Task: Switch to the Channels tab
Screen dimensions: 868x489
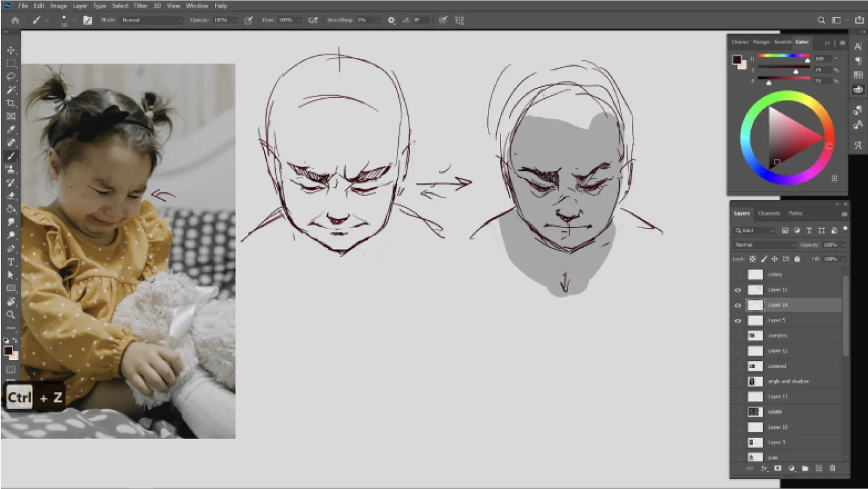Action: click(x=769, y=213)
